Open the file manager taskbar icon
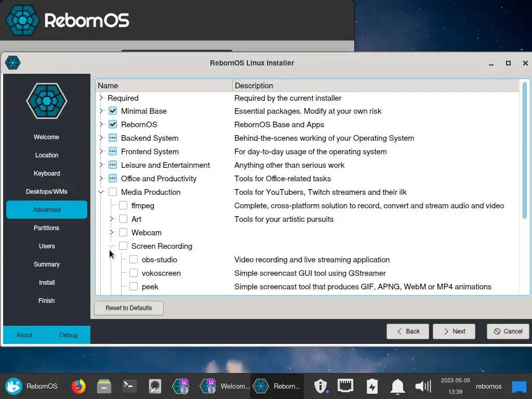532x399 pixels. tap(104, 386)
